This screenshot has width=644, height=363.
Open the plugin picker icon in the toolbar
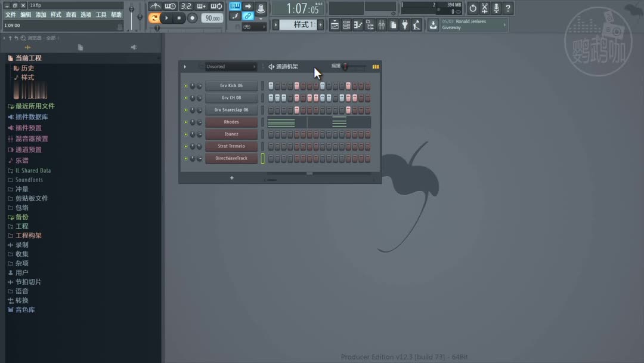(405, 24)
